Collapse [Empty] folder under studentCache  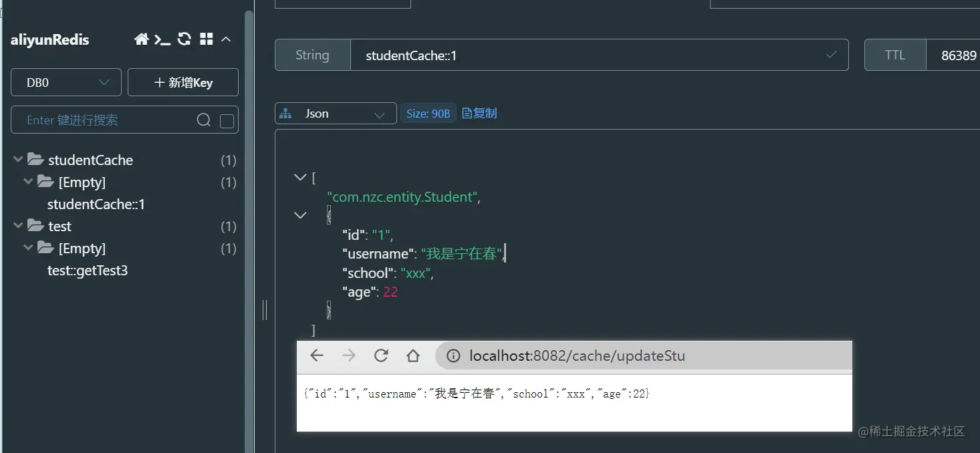pos(28,182)
